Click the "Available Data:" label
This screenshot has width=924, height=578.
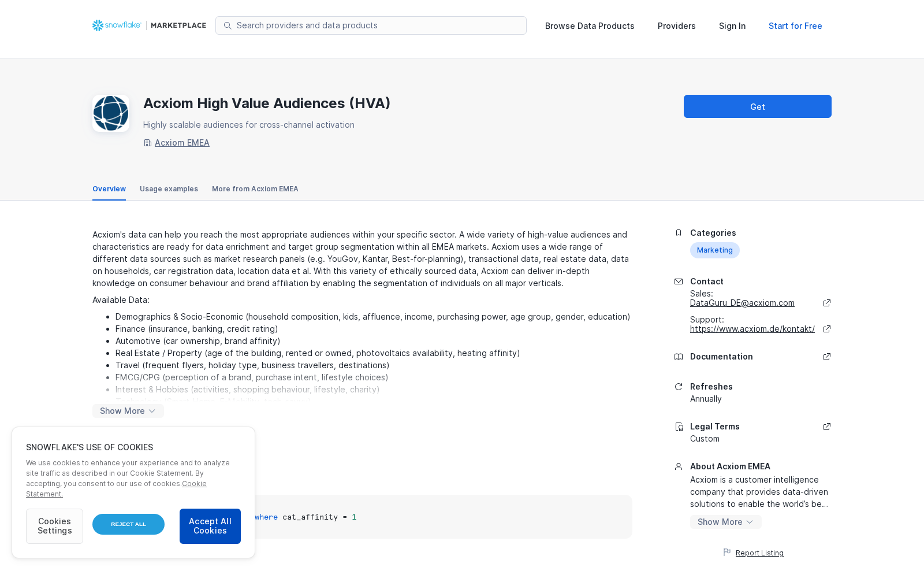(x=121, y=300)
